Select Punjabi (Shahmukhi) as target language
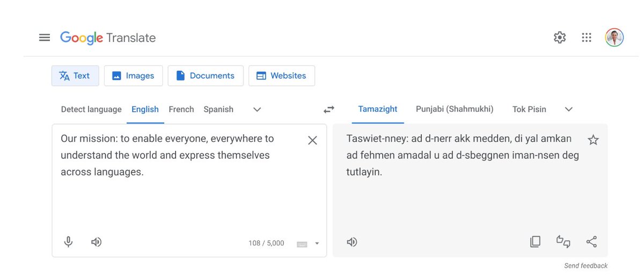The image size is (644, 278). [x=455, y=109]
